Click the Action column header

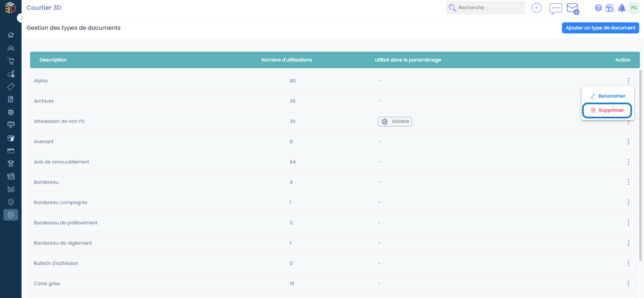(x=623, y=60)
